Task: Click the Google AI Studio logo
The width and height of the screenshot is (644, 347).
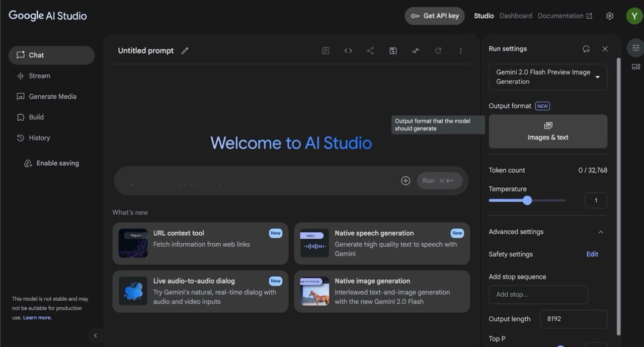Action: click(x=48, y=16)
